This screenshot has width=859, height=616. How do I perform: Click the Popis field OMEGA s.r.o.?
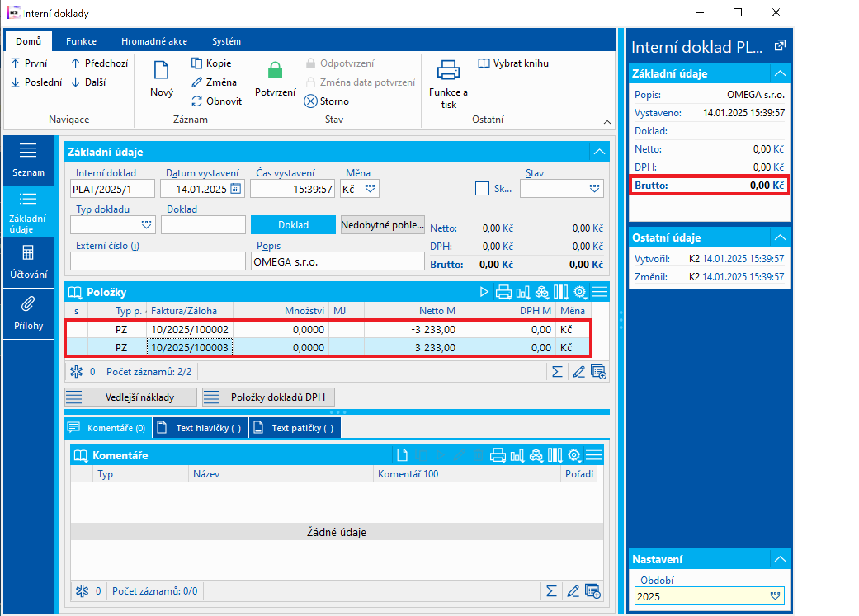pos(337,261)
